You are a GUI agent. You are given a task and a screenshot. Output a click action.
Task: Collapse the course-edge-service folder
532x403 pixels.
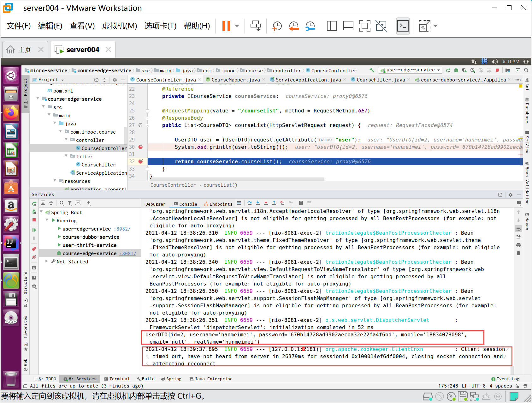pyautogui.click(x=38, y=99)
